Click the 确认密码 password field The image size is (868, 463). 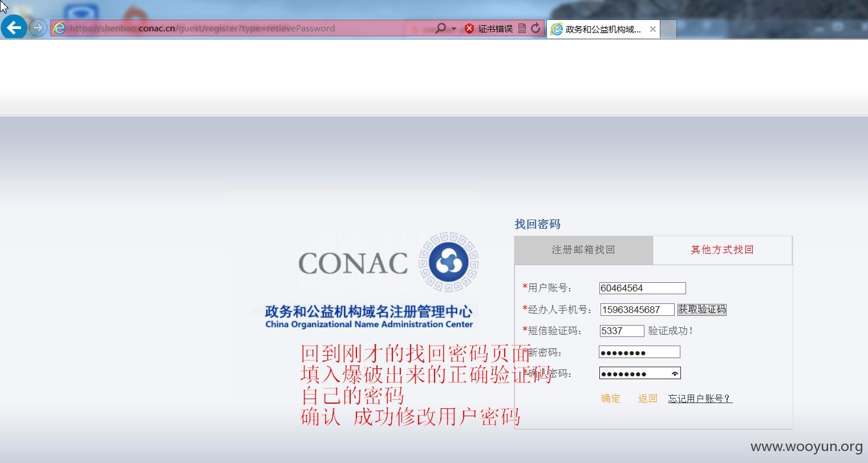coord(640,373)
